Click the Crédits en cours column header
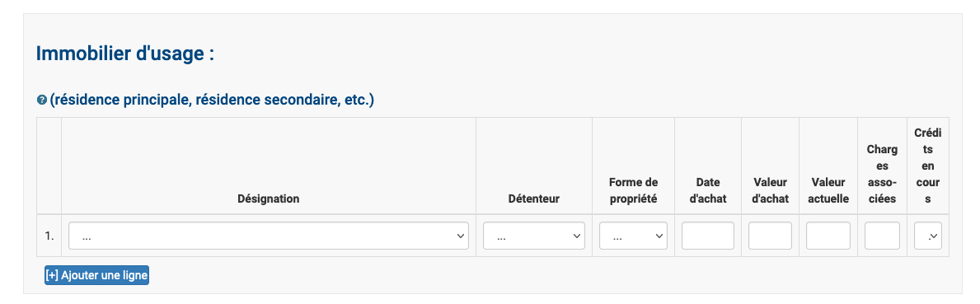Screen dimensions: 980x304 927,166
